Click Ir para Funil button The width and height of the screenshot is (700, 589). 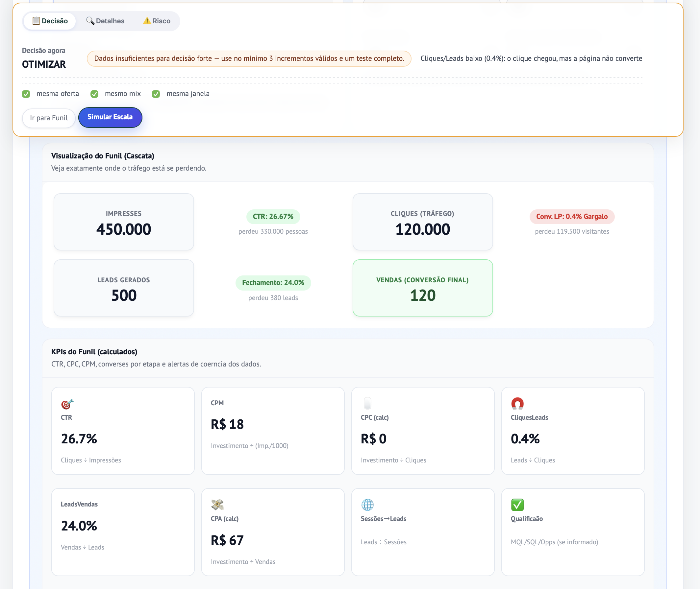49,118
